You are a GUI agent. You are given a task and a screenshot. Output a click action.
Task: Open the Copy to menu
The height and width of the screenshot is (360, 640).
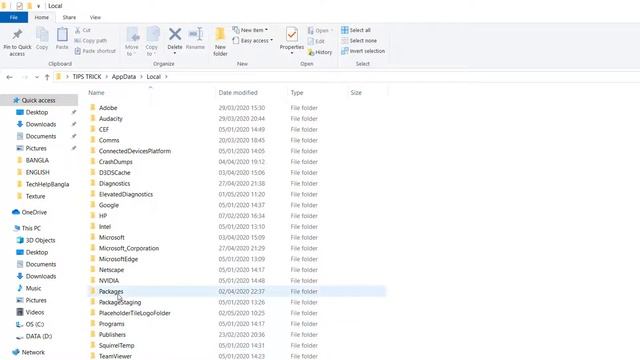tap(152, 42)
